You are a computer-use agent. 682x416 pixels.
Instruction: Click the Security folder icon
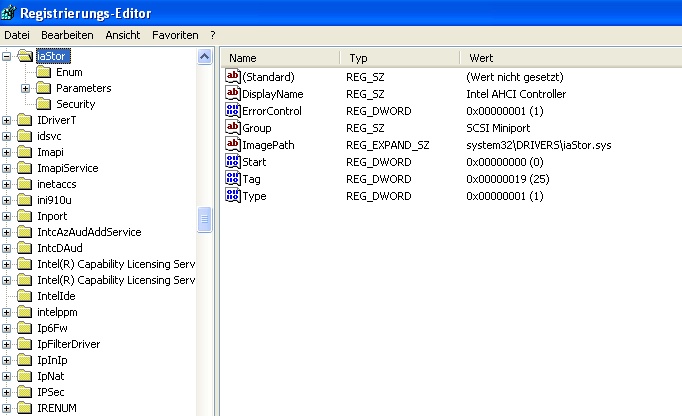tap(43, 104)
